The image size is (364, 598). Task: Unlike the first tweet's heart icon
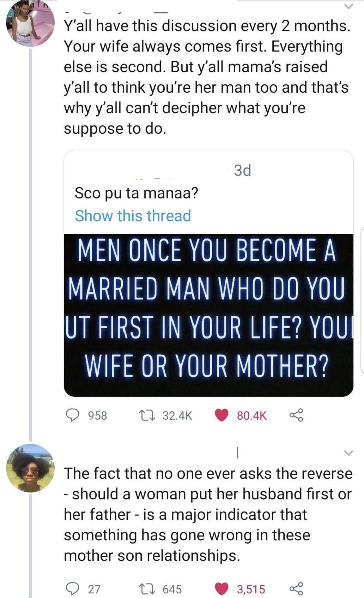(x=222, y=415)
